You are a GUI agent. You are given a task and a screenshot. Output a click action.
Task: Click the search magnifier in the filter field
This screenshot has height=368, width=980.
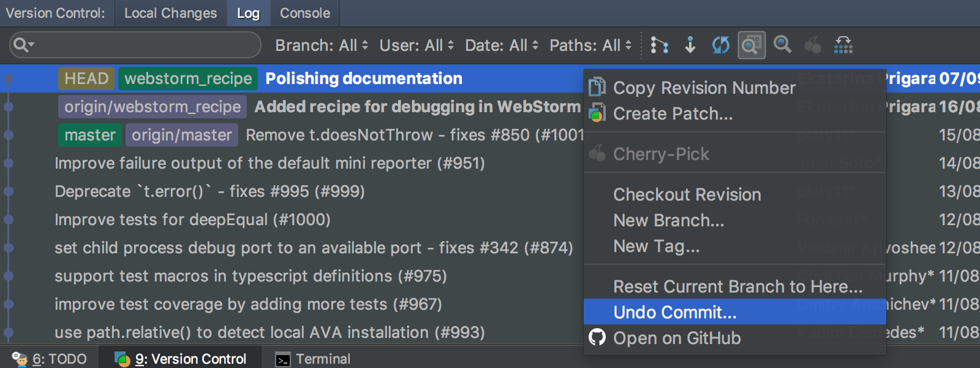(23, 45)
